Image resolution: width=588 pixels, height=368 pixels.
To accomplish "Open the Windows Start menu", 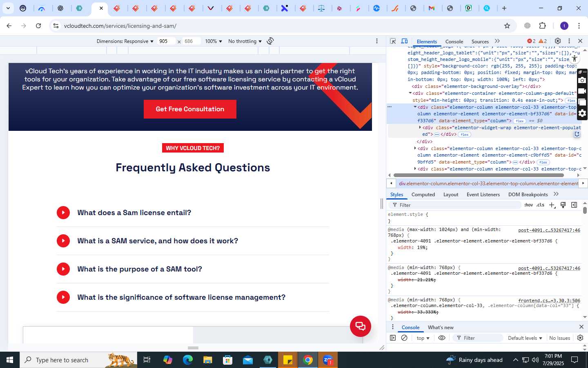I will tap(10, 360).
